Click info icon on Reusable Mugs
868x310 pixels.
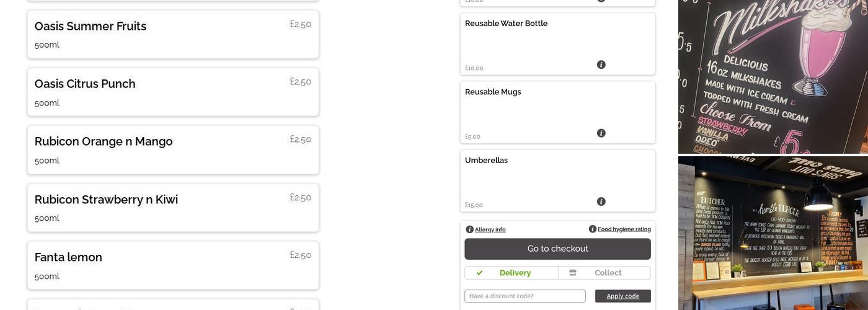click(601, 133)
